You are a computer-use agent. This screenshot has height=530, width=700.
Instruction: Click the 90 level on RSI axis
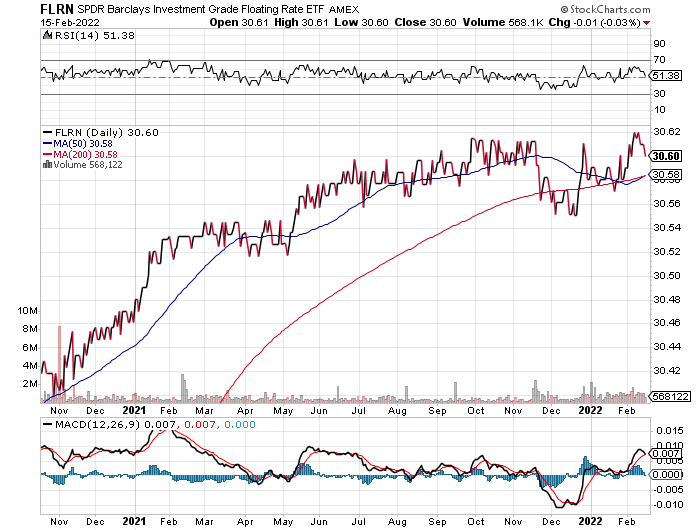[659, 44]
